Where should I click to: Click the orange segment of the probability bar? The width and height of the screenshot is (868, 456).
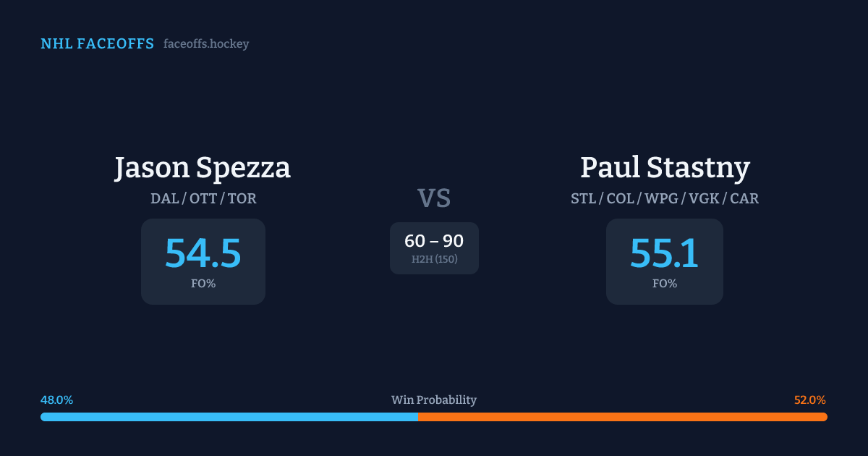(x=622, y=417)
